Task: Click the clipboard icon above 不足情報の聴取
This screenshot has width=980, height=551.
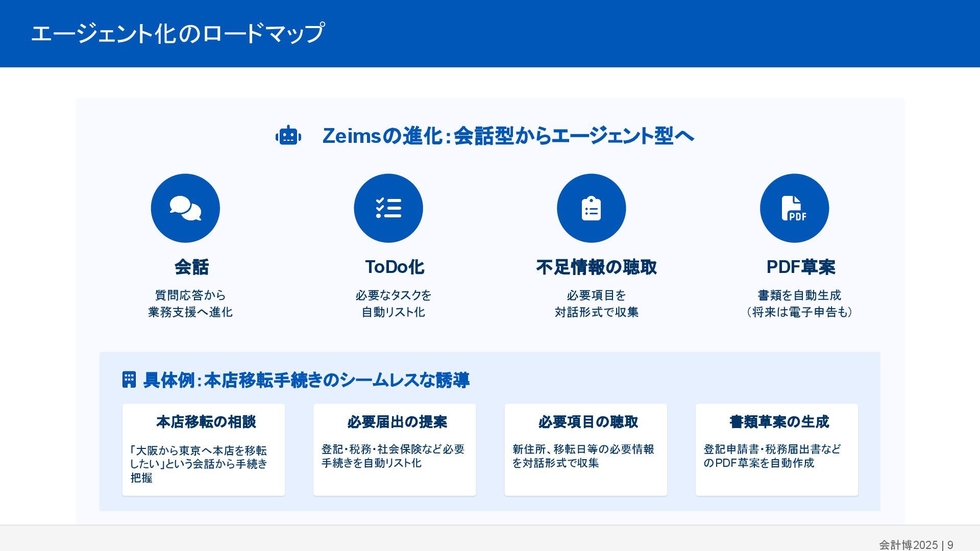Action: 591,208
